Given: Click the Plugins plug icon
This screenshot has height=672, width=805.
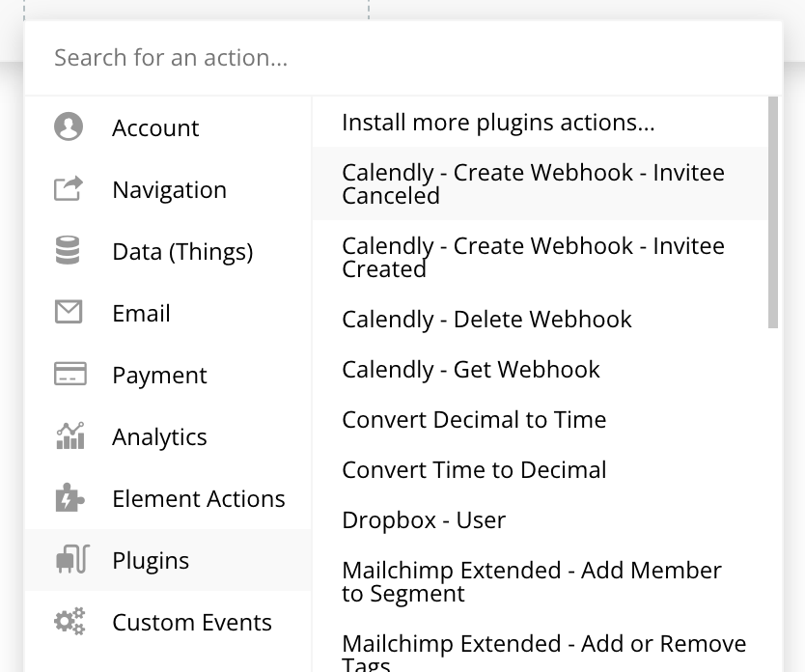Looking at the screenshot, I should tap(72, 559).
